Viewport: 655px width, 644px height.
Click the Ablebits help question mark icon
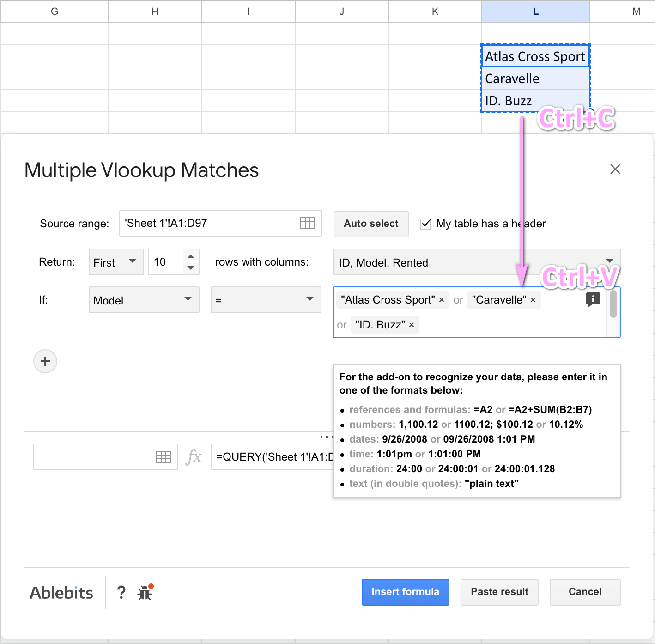point(121,592)
